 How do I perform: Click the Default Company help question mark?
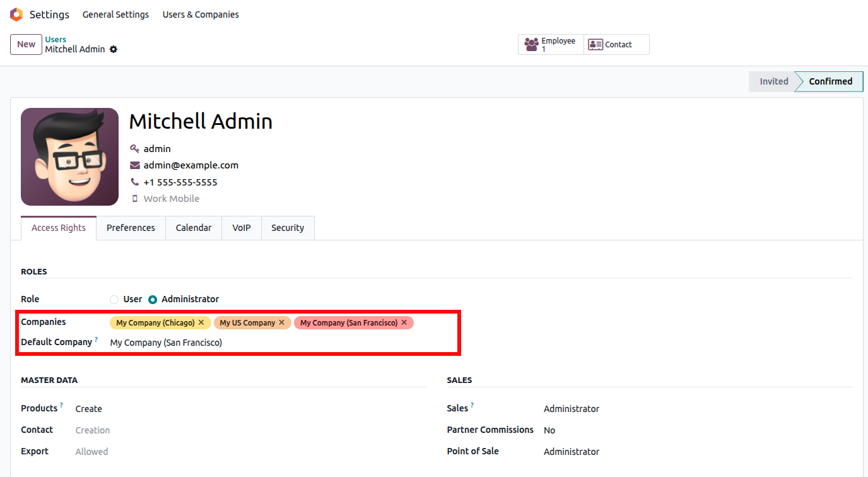click(x=97, y=339)
